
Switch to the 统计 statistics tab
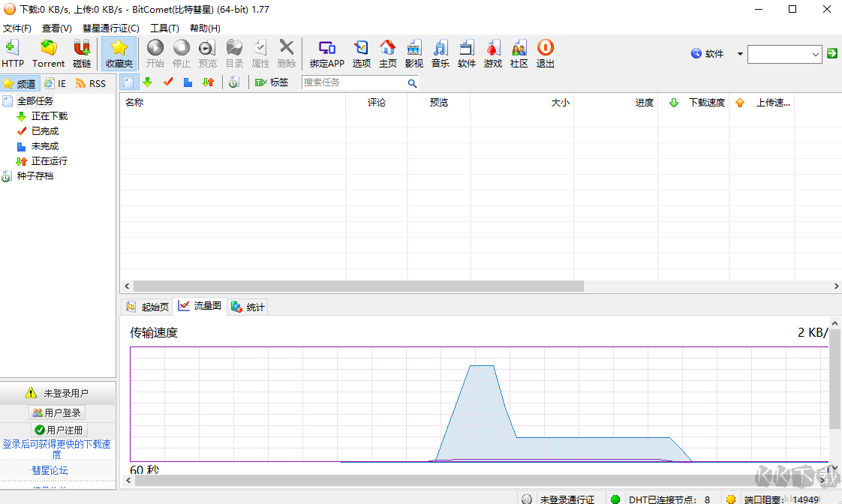tap(248, 307)
